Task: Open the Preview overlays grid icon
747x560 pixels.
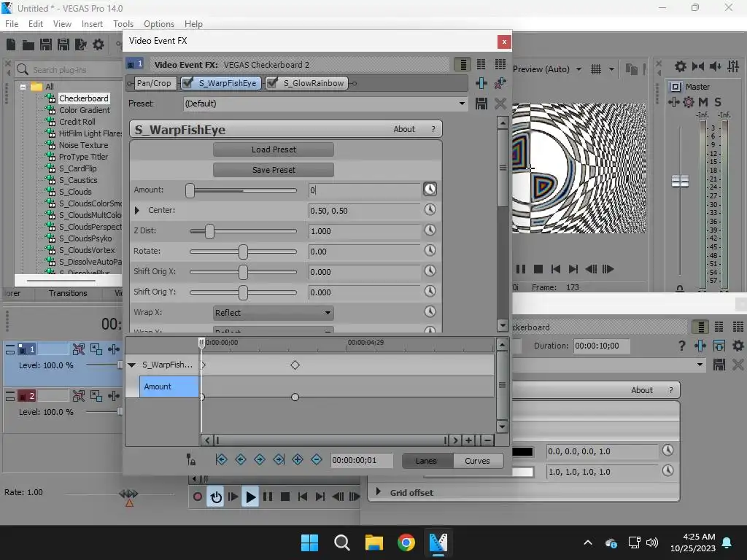Action: (x=595, y=69)
